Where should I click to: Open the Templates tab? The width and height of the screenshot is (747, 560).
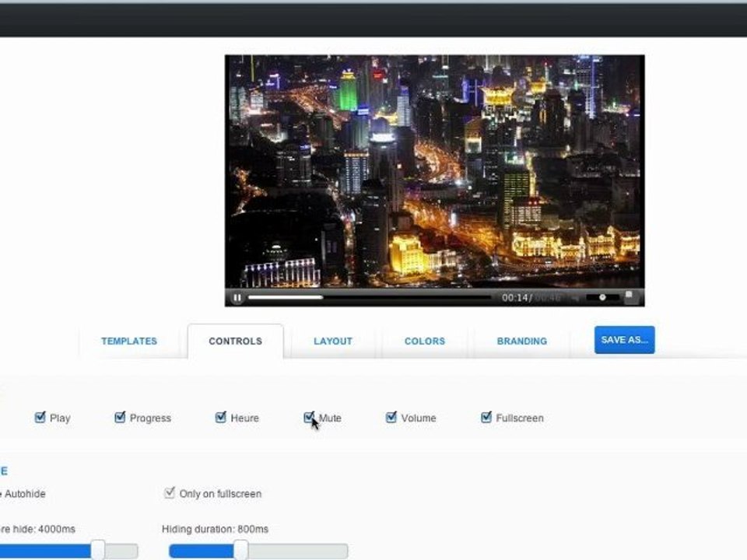coord(129,341)
